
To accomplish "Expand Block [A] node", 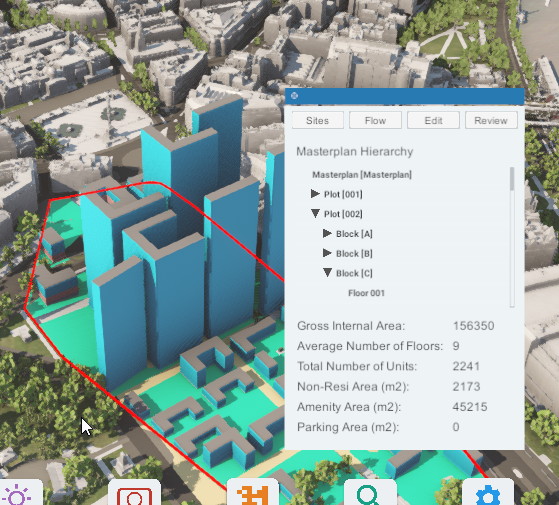I will pyautogui.click(x=327, y=233).
